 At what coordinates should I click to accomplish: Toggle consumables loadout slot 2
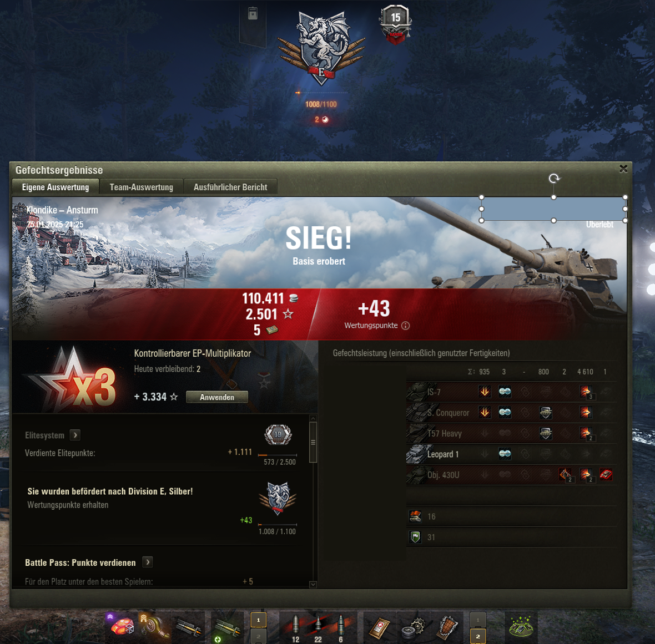[478, 636]
